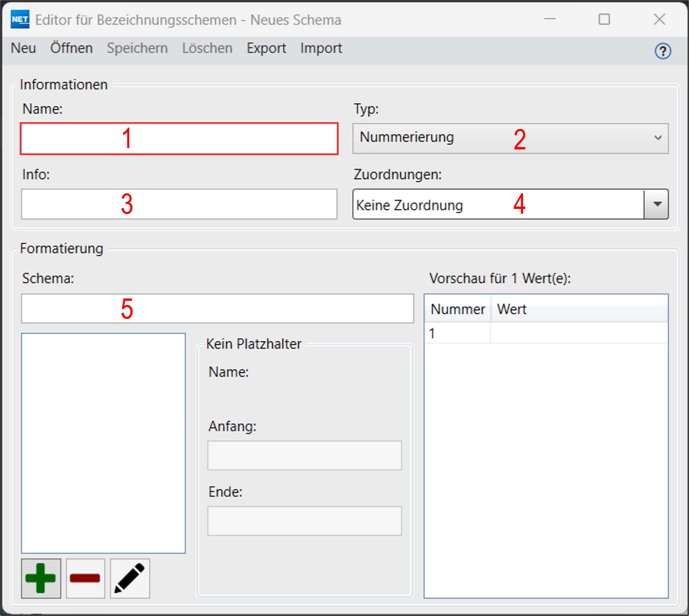Click the Öffnen menu item
This screenshot has width=689, height=616.
72,48
